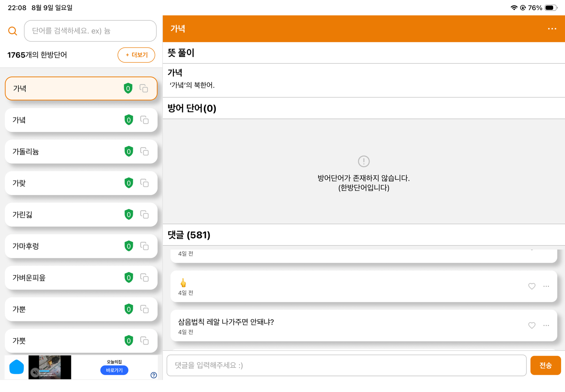Copy the word 가돌리늄
Image resolution: width=565 pixels, height=392 pixels.
click(x=144, y=152)
